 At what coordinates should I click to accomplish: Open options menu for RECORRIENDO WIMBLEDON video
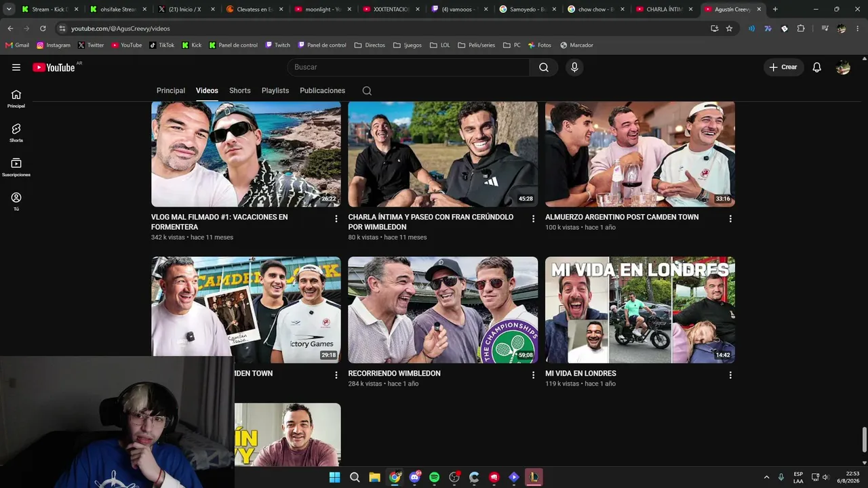click(x=533, y=375)
